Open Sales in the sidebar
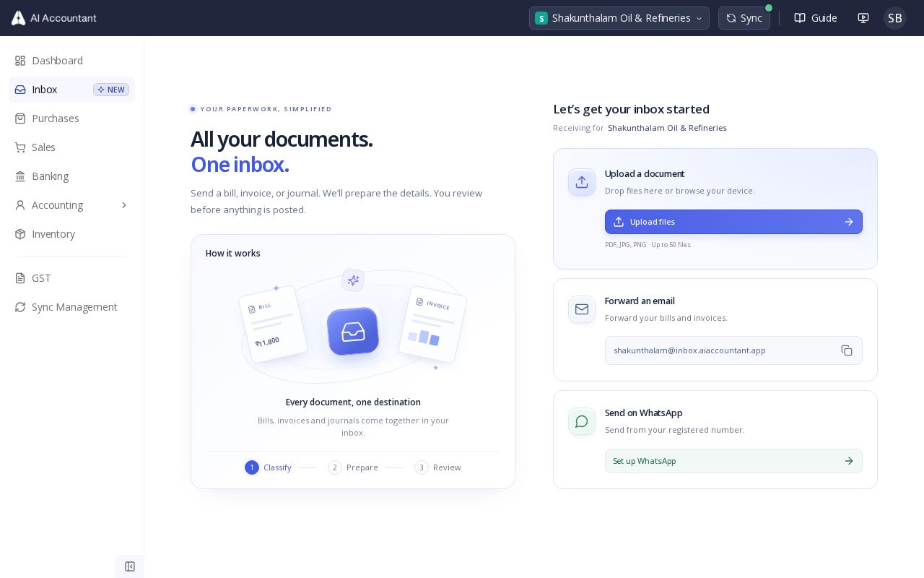The image size is (924, 578). click(x=71, y=147)
